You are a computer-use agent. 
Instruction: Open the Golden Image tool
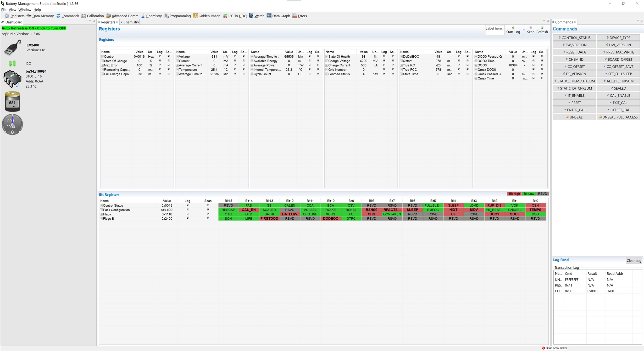click(x=207, y=16)
